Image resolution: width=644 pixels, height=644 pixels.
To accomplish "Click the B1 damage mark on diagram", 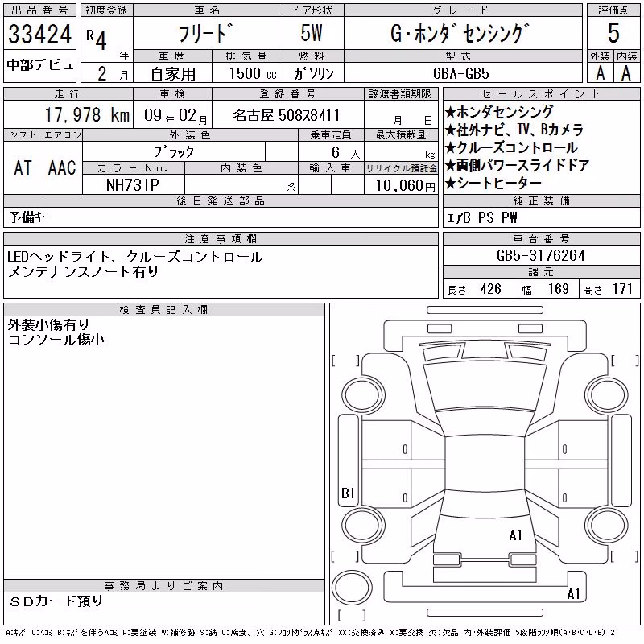I will (348, 493).
